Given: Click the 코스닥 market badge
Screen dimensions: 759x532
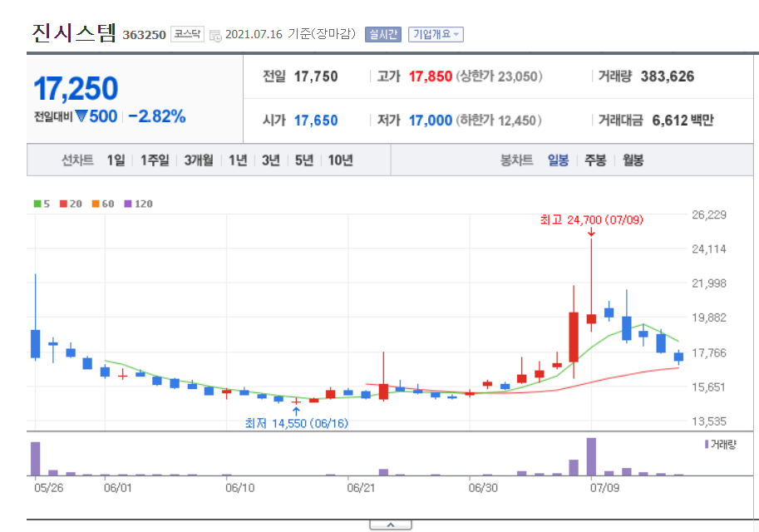Looking at the screenshot, I should pyautogui.click(x=187, y=34).
